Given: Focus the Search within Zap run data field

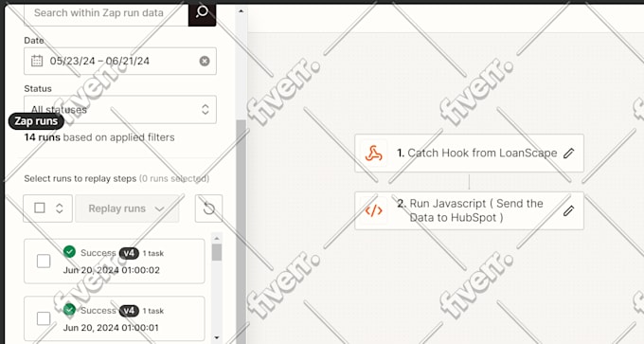Looking at the screenshot, I should point(106,13).
